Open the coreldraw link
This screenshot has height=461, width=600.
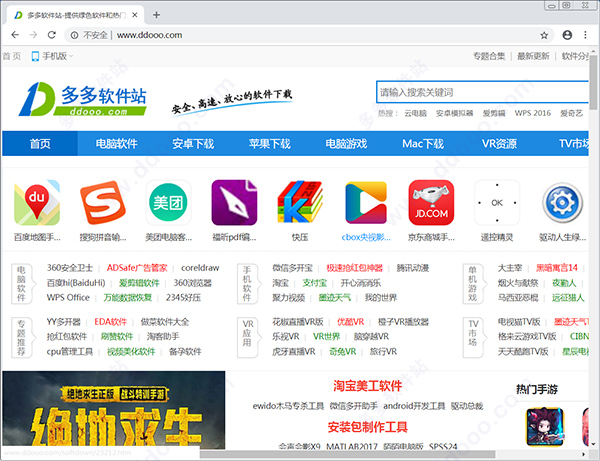[x=200, y=268]
